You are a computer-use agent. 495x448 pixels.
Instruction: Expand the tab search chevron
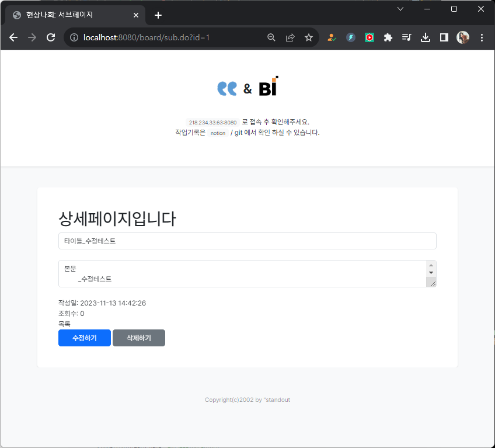(x=400, y=9)
